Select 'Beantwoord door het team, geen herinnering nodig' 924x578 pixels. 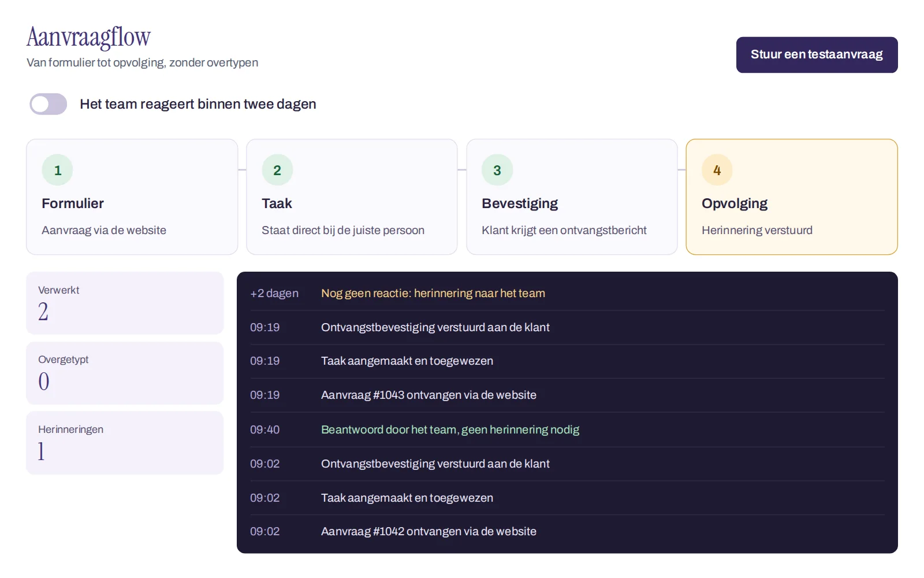pyautogui.click(x=450, y=429)
